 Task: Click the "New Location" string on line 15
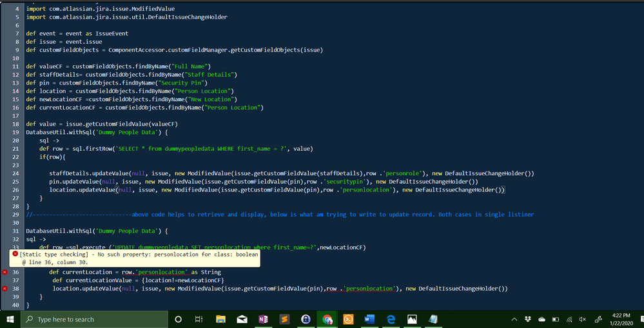(210, 99)
